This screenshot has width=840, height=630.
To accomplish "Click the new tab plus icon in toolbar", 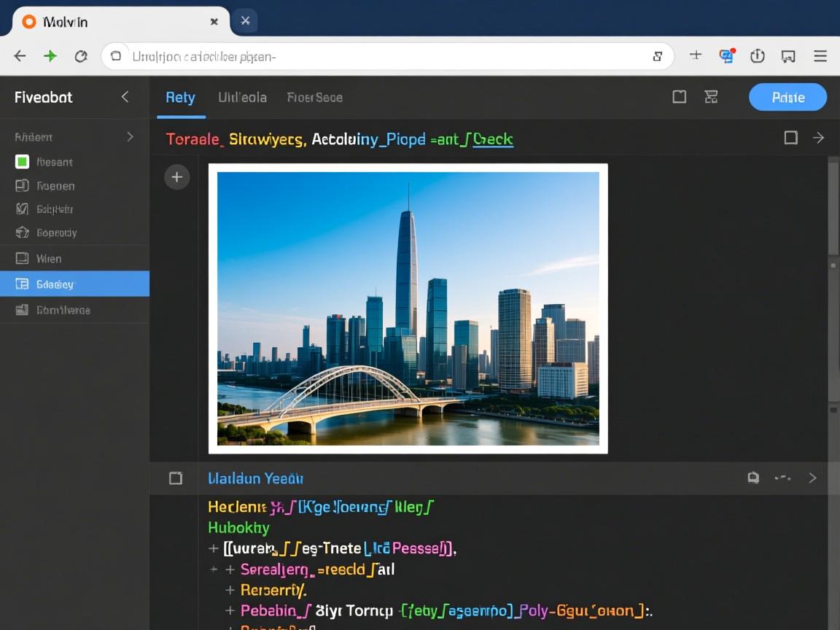I will 696,55.
